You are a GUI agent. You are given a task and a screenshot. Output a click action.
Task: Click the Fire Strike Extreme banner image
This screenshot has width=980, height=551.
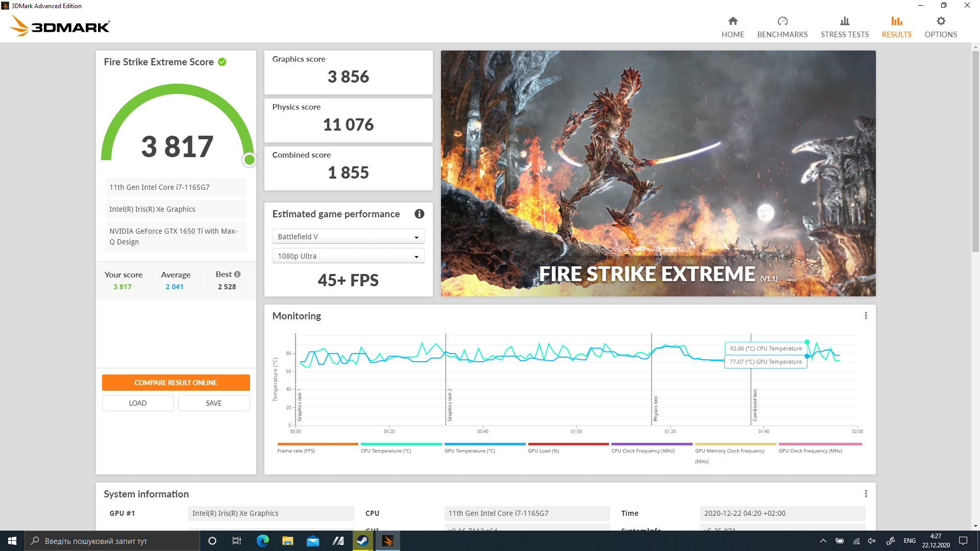click(658, 173)
